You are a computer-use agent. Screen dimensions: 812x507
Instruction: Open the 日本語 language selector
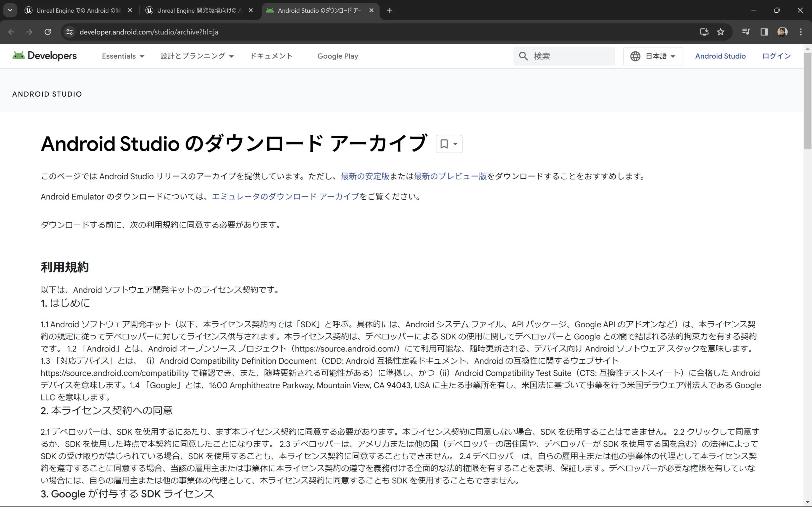coord(653,56)
